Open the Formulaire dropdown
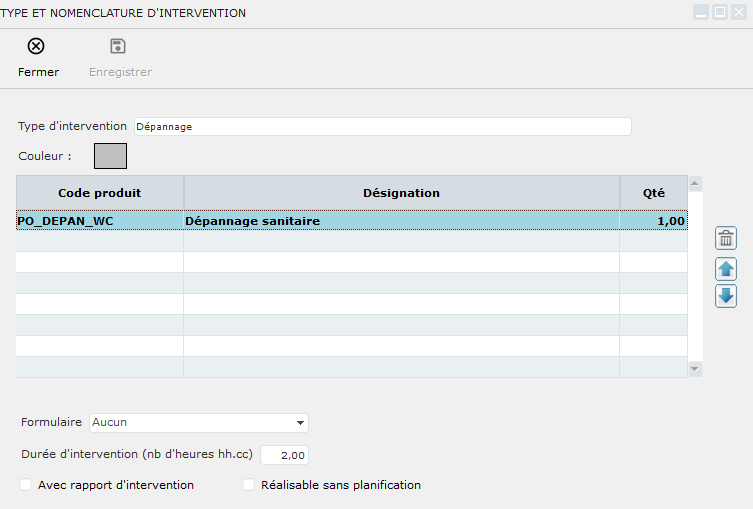 point(199,423)
